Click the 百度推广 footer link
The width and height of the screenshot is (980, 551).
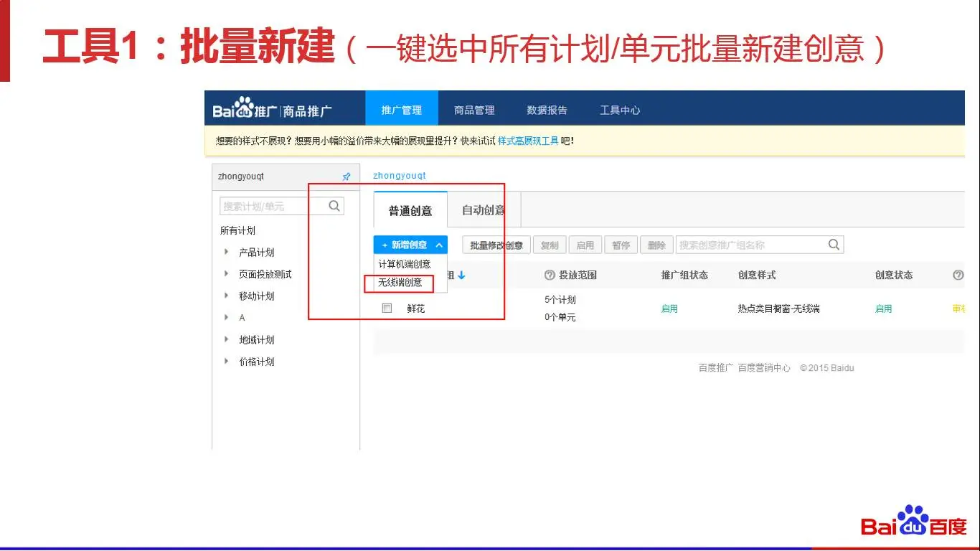716,368
